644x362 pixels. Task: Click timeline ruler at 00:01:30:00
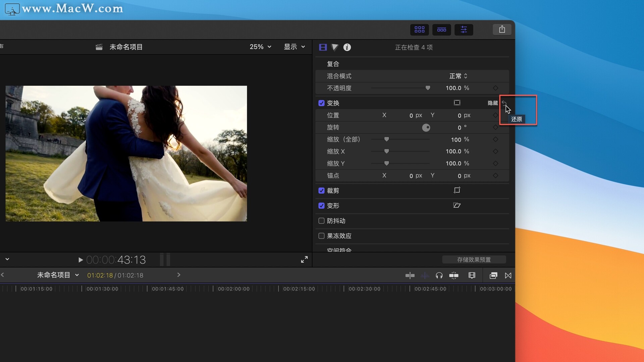tap(102, 289)
